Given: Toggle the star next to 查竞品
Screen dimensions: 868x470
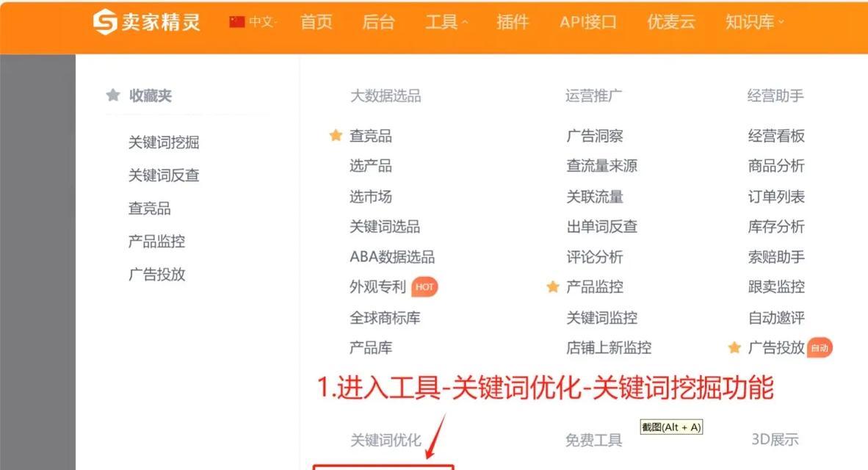Looking at the screenshot, I should (x=336, y=135).
